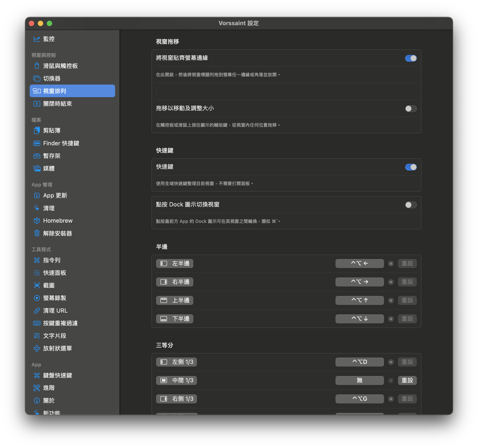The image size is (478, 448).
Task: Edit the 右半邊 shortcut field
Action: point(360,282)
